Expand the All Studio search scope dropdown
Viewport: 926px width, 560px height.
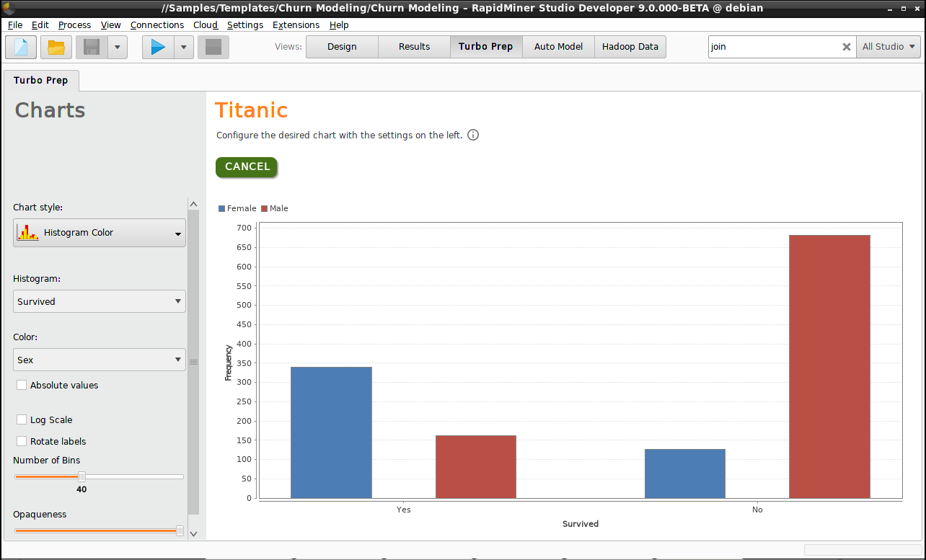pyautogui.click(x=888, y=46)
